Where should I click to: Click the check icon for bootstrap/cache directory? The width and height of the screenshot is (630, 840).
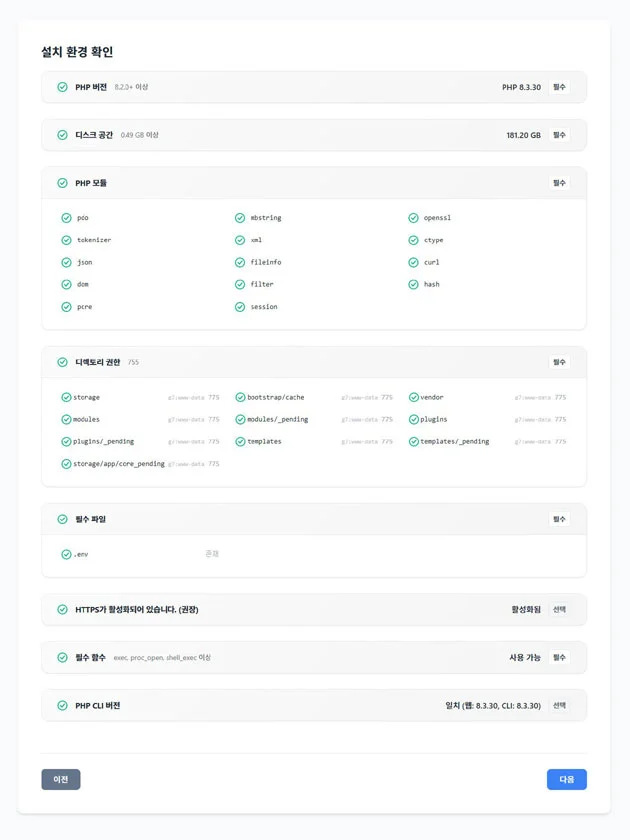coord(241,398)
